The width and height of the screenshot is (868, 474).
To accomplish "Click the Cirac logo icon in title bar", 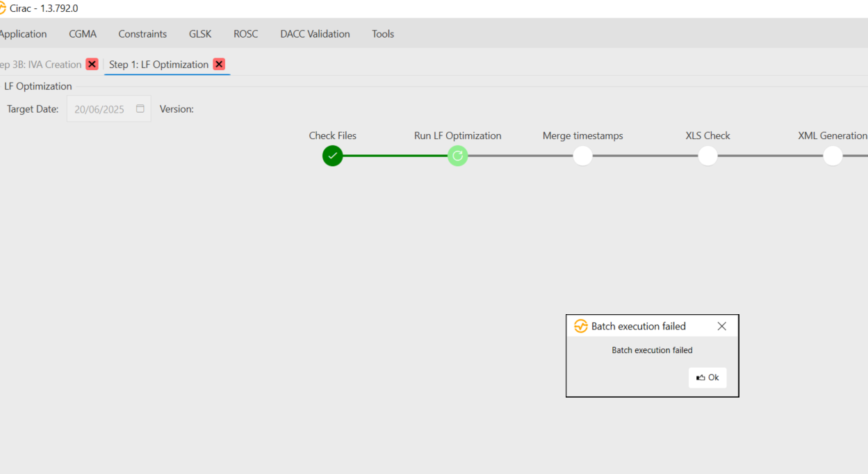I will pos(3,8).
